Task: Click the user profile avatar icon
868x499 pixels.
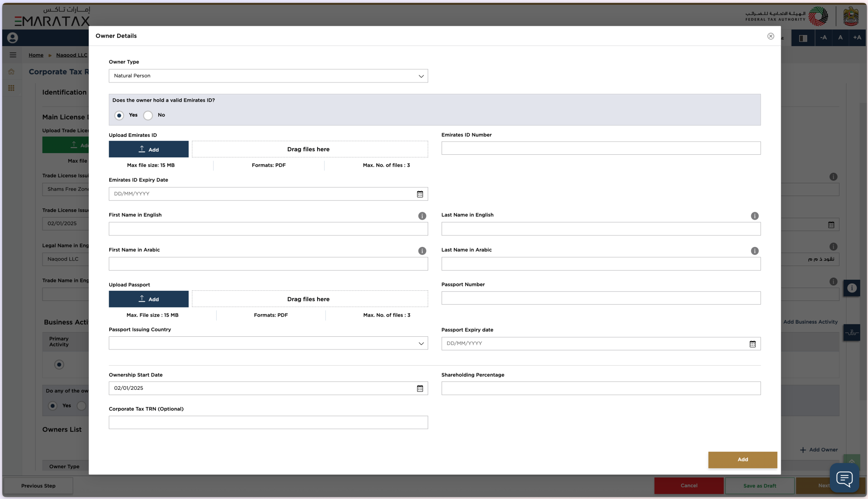Action: pyautogui.click(x=13, y=38)
